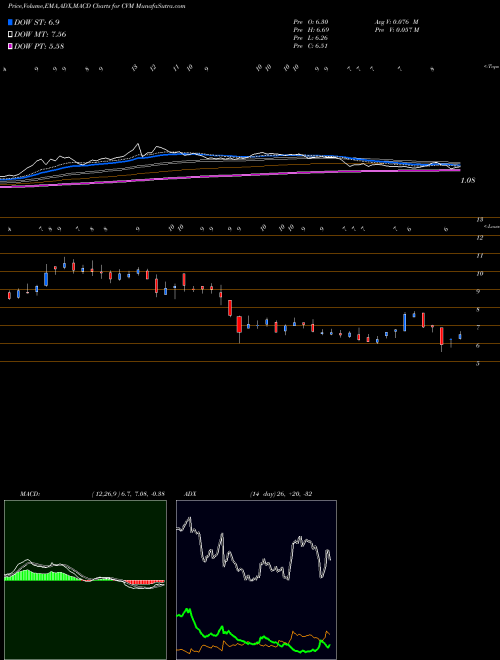This screenshot has height=660, width=500.
Task: Click the white DOW MT legend swatch
Action: tap(10, 34)
